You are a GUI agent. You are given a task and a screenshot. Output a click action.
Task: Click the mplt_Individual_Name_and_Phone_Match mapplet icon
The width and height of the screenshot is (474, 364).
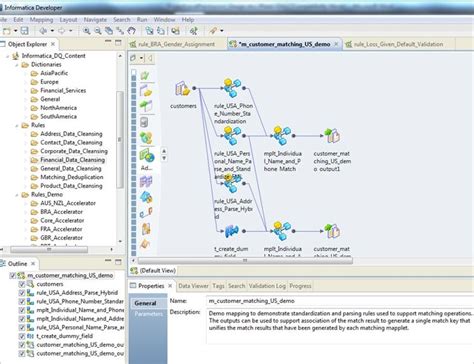click(282, 135)
